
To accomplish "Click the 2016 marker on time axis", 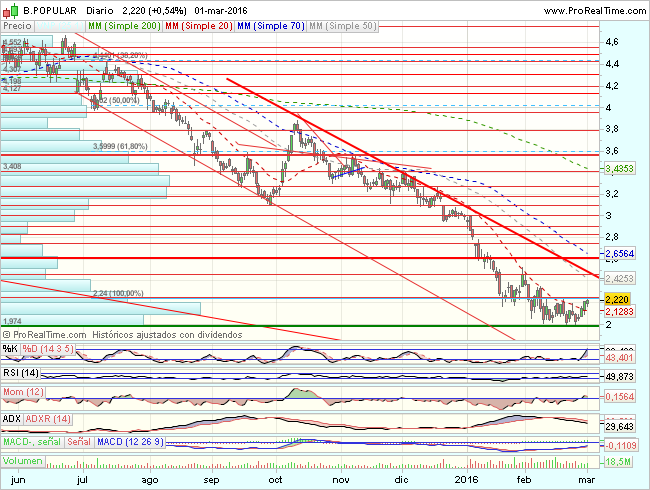I will click(466, 480).
